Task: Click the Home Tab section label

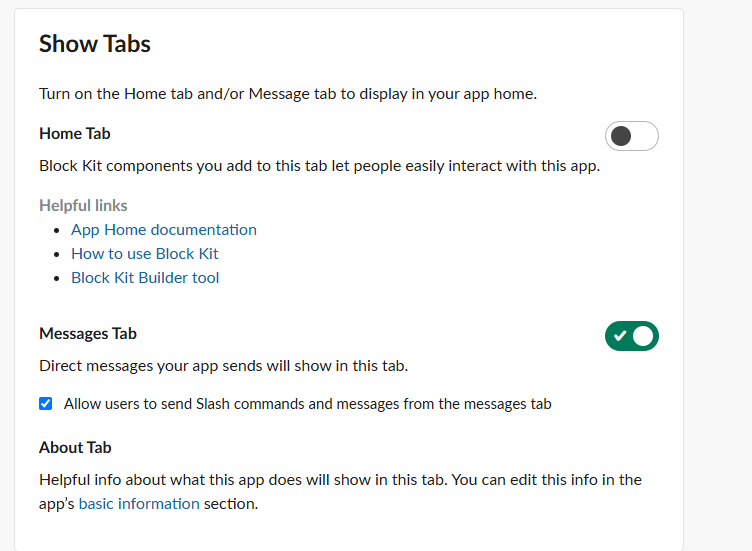Action: (75, 134)
